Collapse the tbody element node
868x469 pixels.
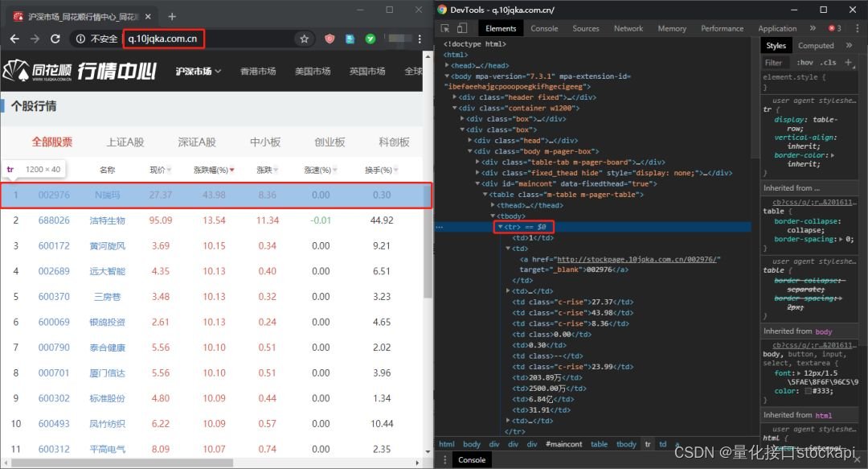pos(493,216)
